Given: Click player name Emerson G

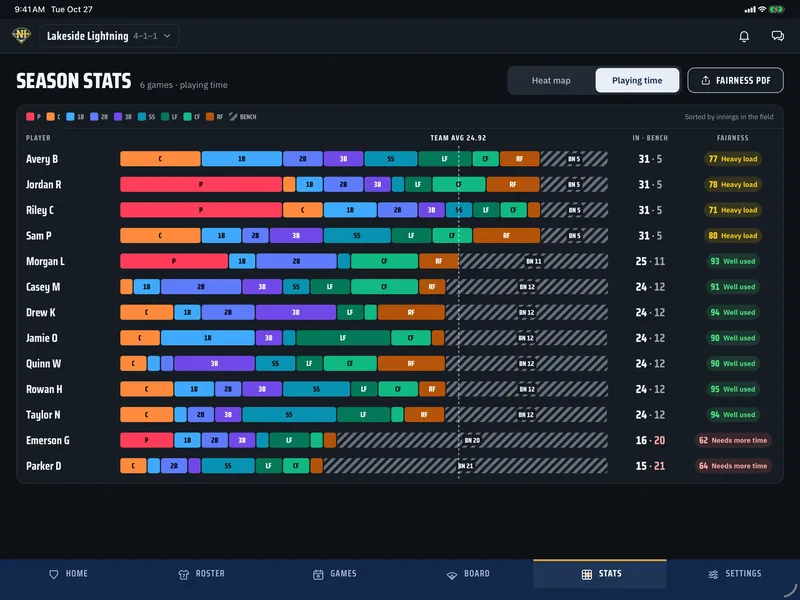Looking at the screenshot, I should point(47,439).
